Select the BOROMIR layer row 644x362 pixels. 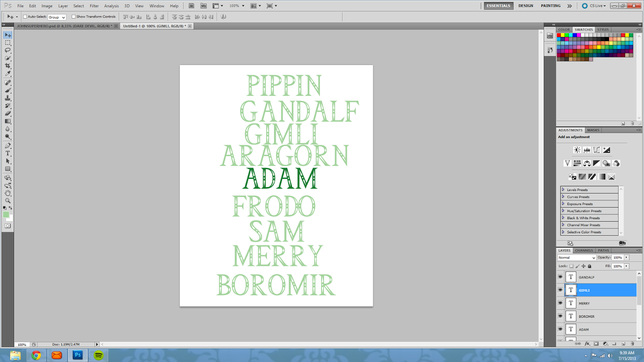click(x=597, y=316)
